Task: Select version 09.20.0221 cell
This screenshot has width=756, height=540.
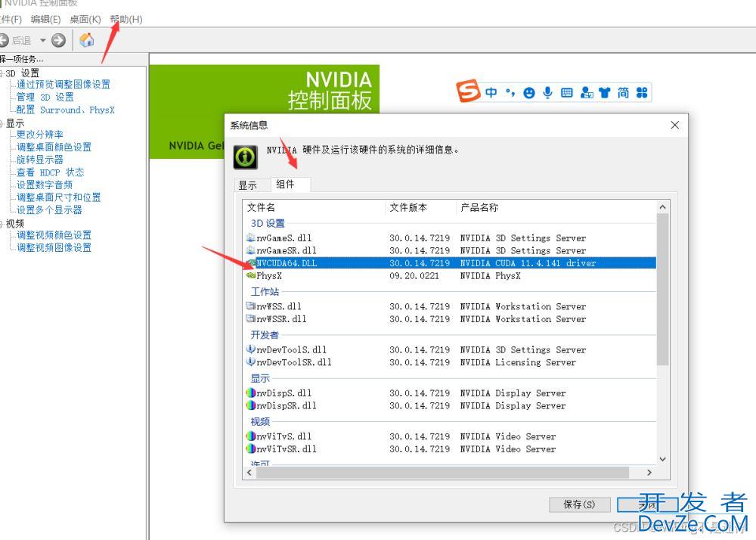Action: (x=414, y=276)
